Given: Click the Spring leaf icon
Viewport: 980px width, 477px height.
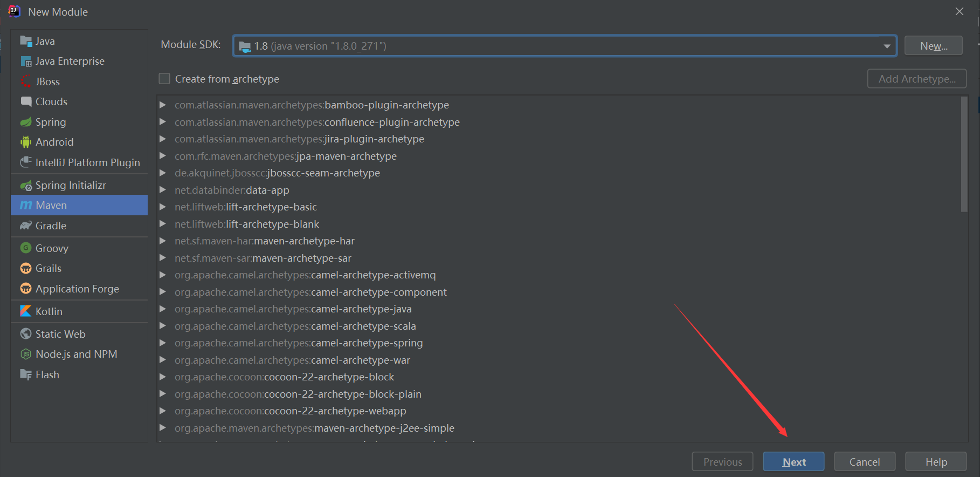Looking at the screenshot, I should tap(26, 122).
